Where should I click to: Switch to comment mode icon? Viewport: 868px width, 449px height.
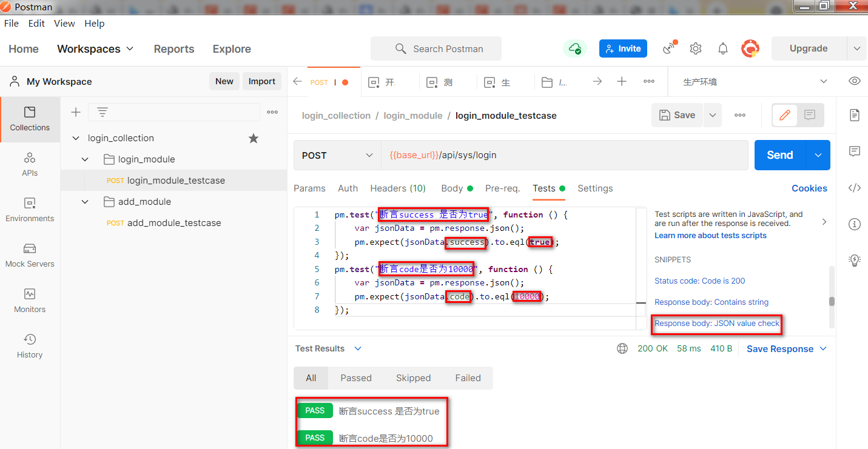coord(810,115)
